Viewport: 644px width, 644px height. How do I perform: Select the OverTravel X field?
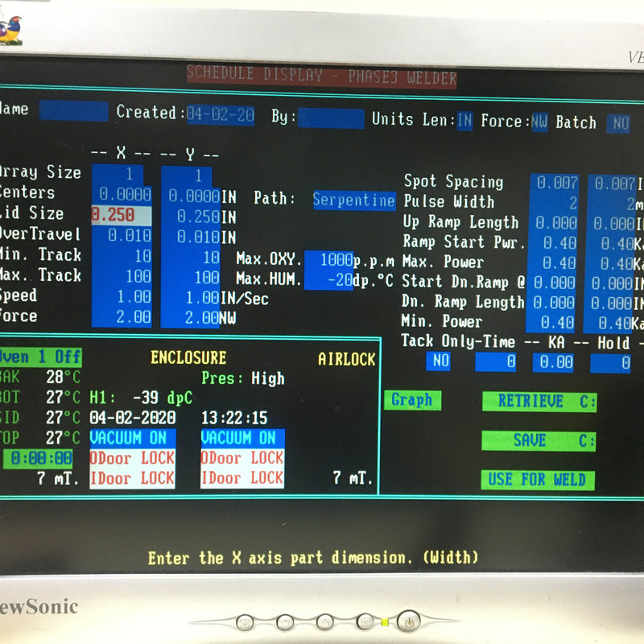[122, 236]
